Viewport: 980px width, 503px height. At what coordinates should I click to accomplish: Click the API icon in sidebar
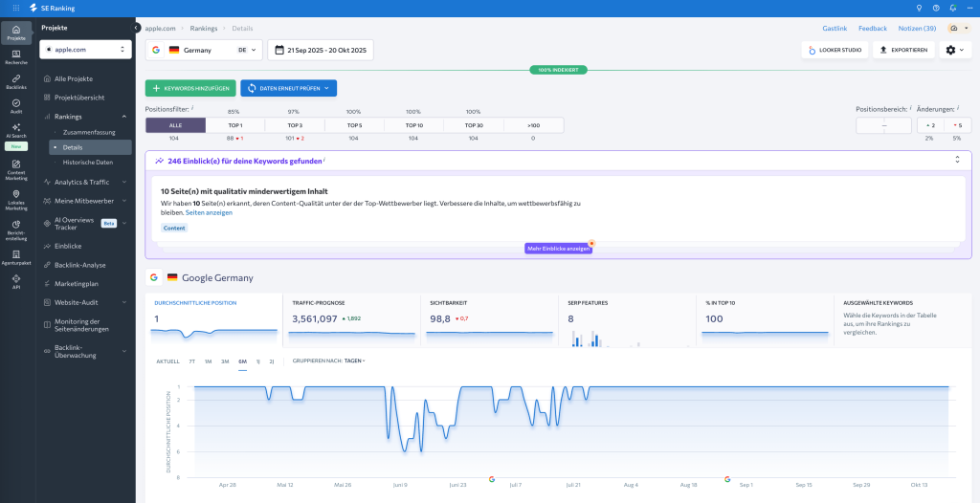coord(15,282)
